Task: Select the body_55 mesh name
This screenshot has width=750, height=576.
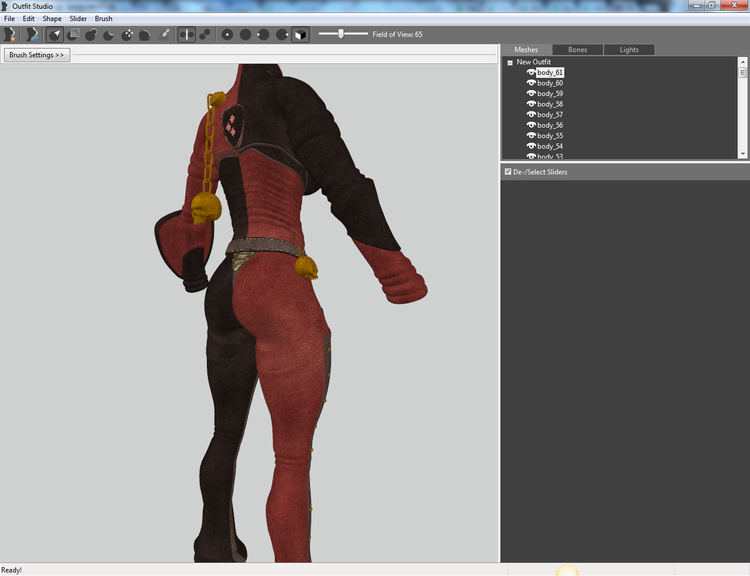Action: [550, 136]
